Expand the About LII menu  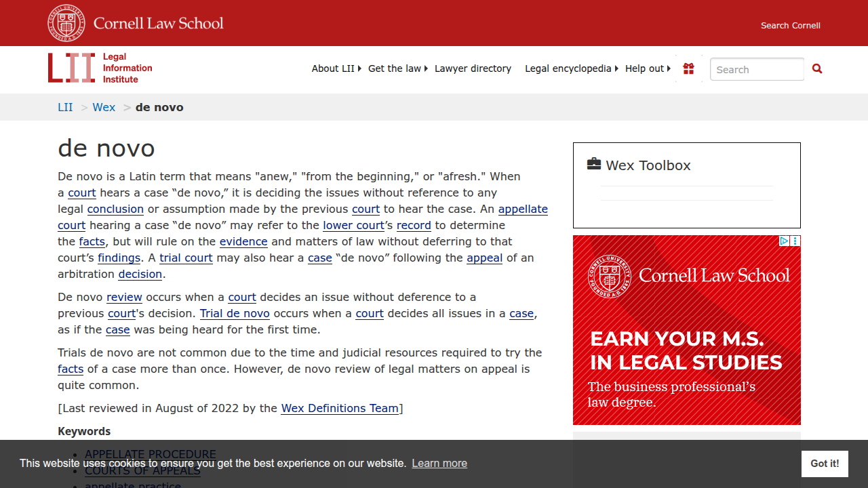(x=336, y=68)
